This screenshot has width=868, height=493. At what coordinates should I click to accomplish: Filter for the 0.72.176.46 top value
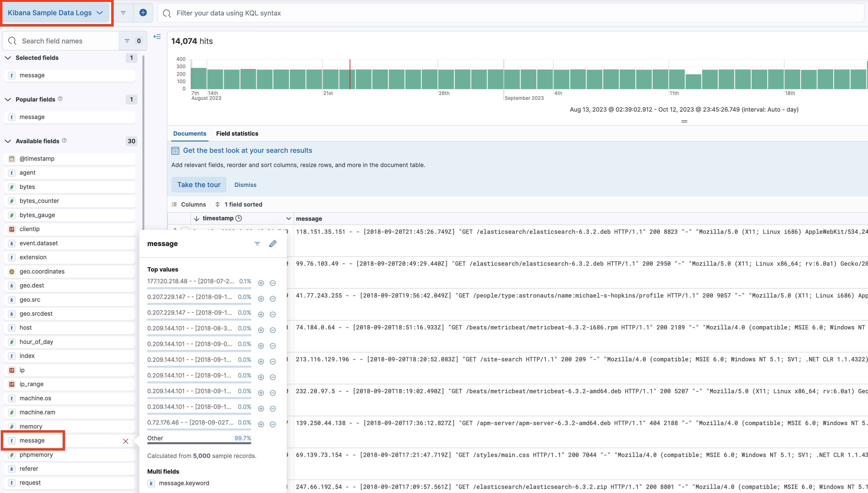[x=261, y=424]
